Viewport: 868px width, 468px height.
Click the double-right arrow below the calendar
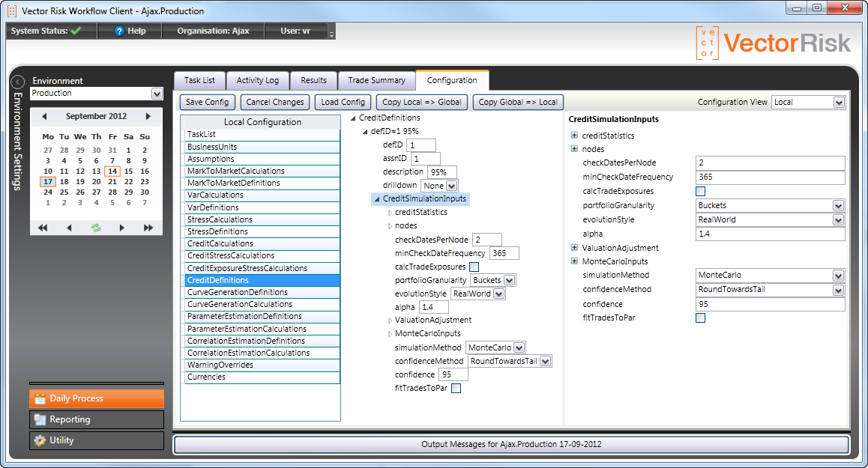148,228
